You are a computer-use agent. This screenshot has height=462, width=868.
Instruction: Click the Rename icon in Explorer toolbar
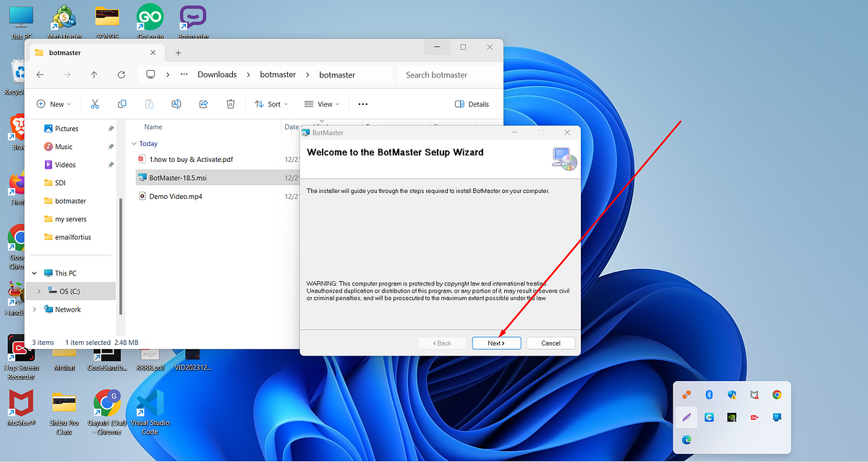coord(176,104)
